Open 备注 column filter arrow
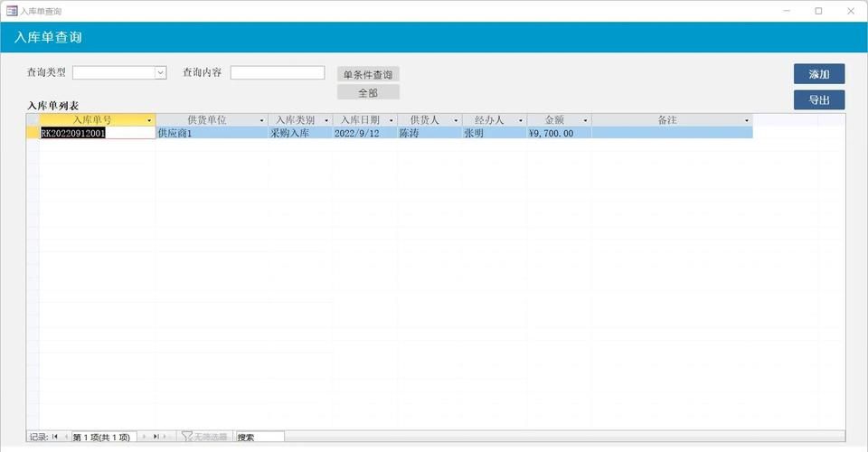This screenshot has width=868, height=452. (x=747, y=120)
